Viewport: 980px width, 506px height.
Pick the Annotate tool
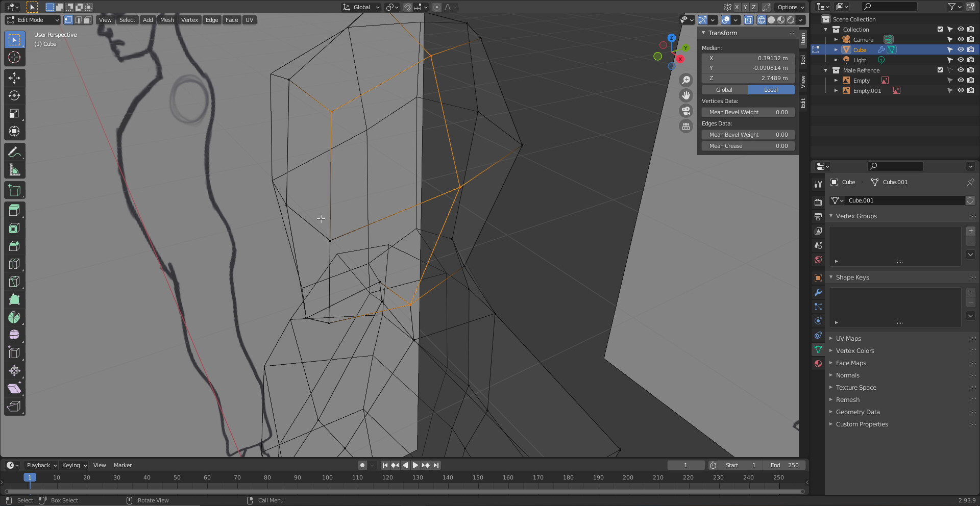[x=14, y=151]
